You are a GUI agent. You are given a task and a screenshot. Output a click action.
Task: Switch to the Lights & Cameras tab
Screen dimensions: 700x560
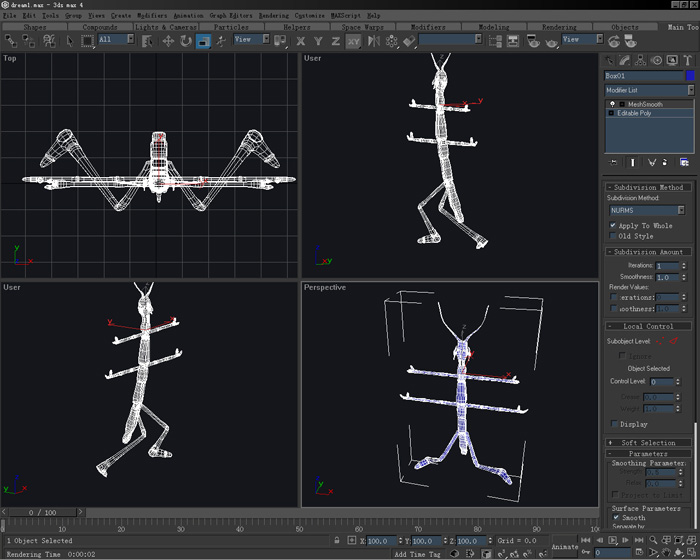click(166, 27)
